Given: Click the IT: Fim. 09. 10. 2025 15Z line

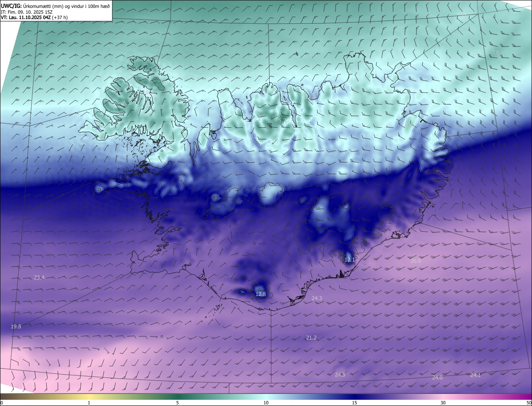Looking at the screenshot, I should 26,12.
